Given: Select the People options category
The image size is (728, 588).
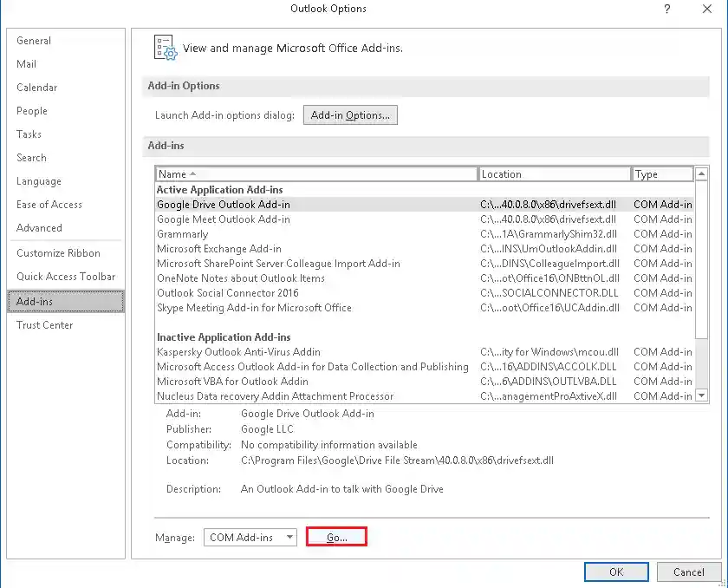Looking at the screenshot, I should click(66, 111).
